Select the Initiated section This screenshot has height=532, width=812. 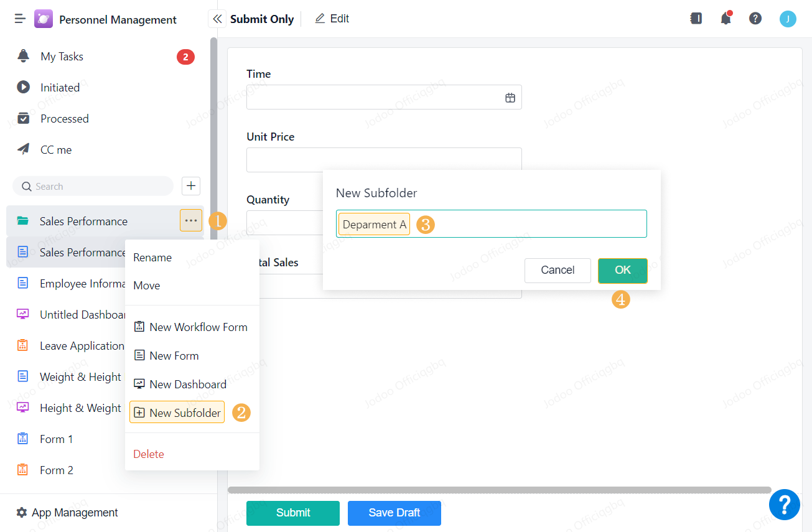(60, 87)
